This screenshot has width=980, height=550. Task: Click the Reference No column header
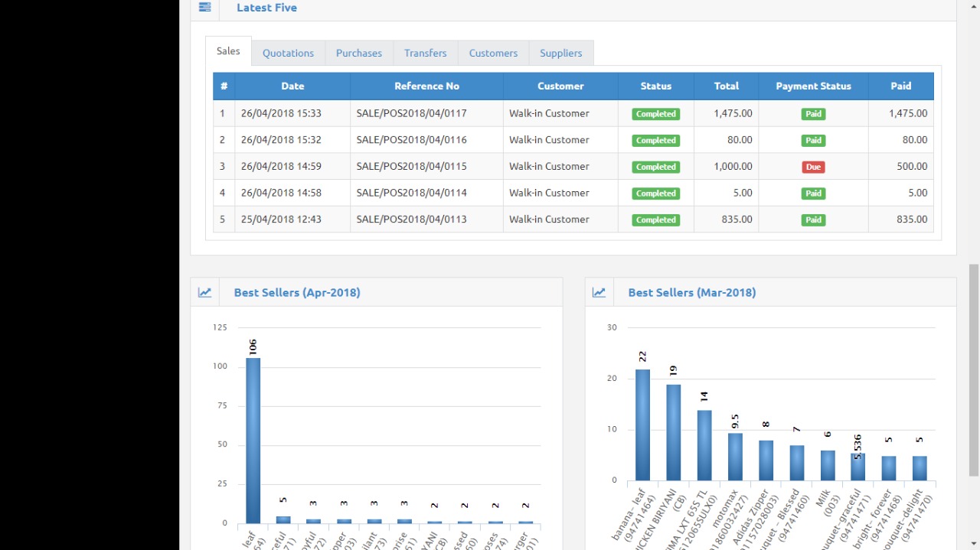pos(426,86)
